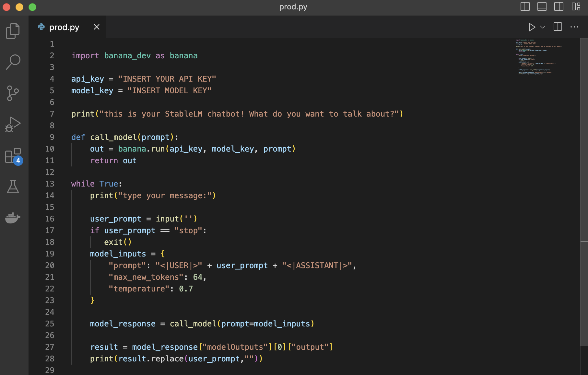Toggle the primary side bar
The image size is (588, 375).
click(x=525, y=7)
